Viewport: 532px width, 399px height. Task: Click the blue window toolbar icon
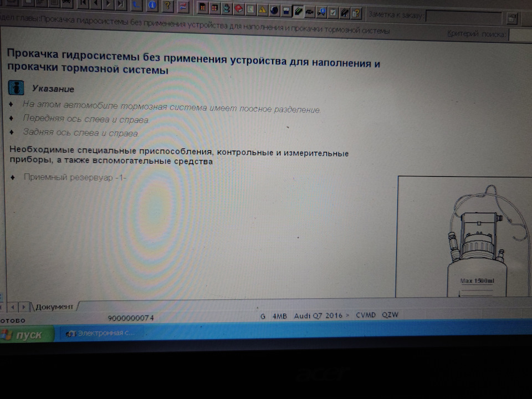click(286, 11)
